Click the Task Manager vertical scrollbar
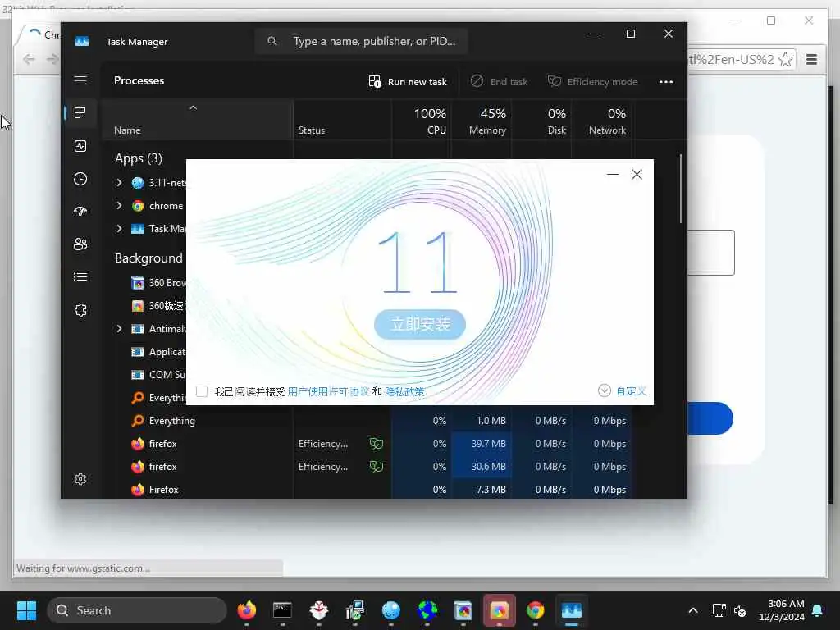 [681, 189]
